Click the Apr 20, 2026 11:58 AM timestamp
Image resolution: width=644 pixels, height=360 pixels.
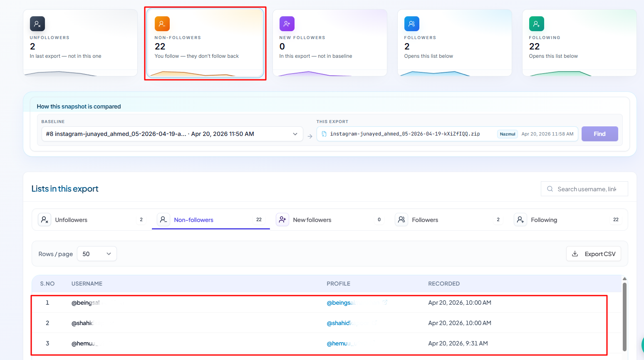547,134
